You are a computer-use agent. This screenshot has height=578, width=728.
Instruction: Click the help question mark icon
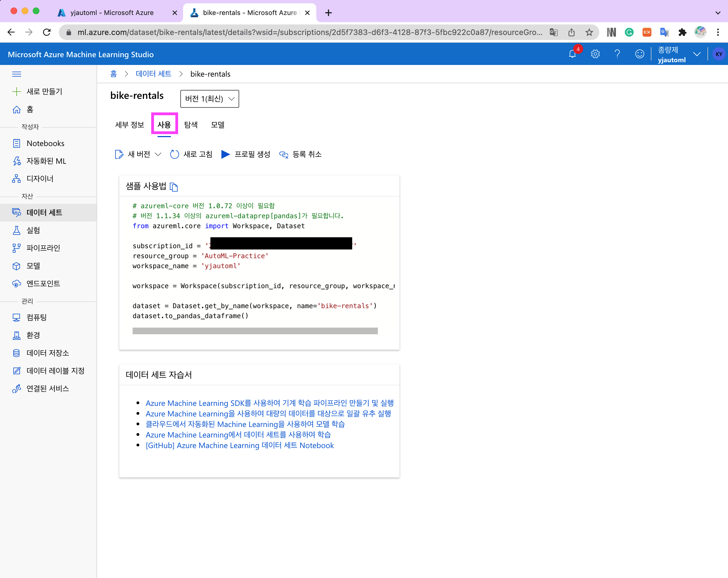[617, 54]
